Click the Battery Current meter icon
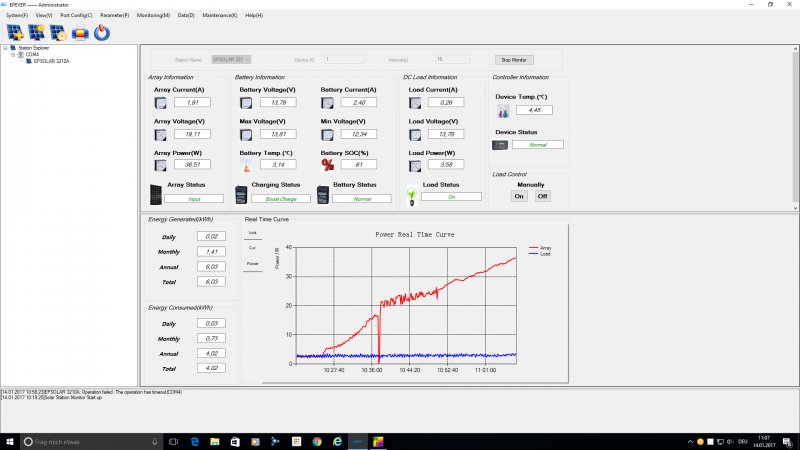Image resolution: width=800 pixels, height=450 pixels. [x=327, y=103]
